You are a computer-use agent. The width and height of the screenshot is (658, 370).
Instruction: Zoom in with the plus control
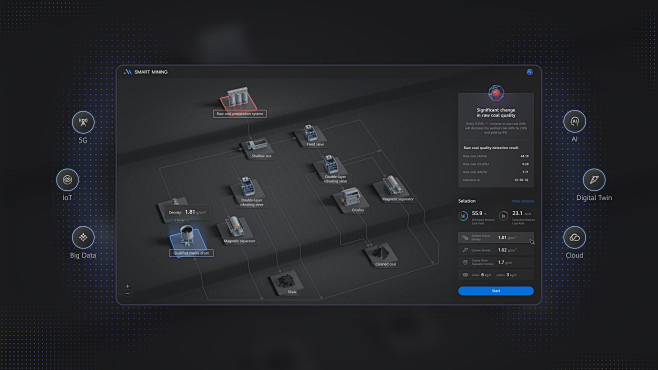tap(128, 286)
